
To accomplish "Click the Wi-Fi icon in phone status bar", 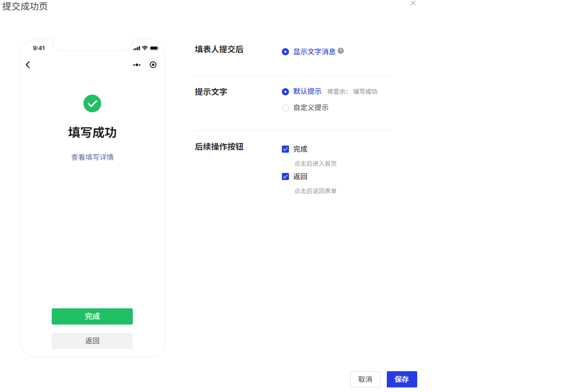I will 145,48.
